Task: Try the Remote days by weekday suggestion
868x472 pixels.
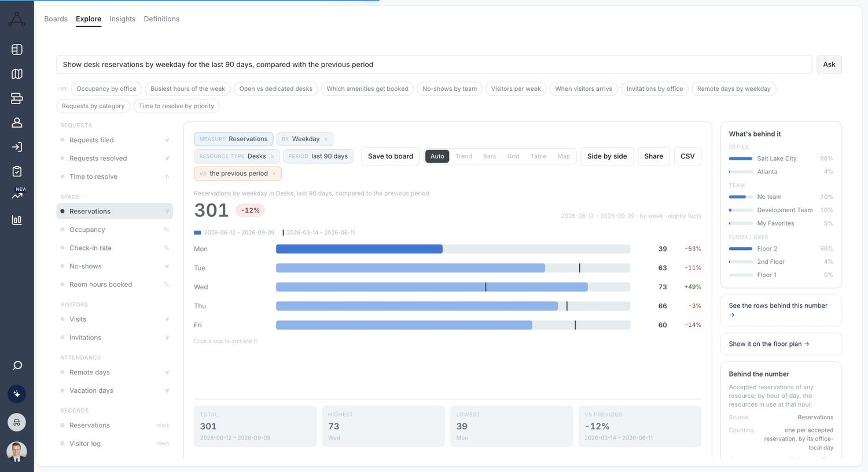Action: 734,89
